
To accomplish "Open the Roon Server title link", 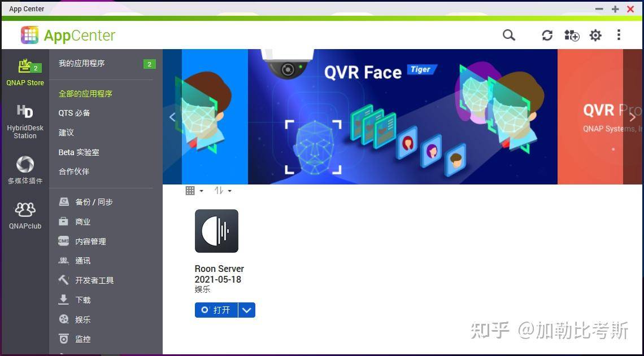I will tap(219, 269).
